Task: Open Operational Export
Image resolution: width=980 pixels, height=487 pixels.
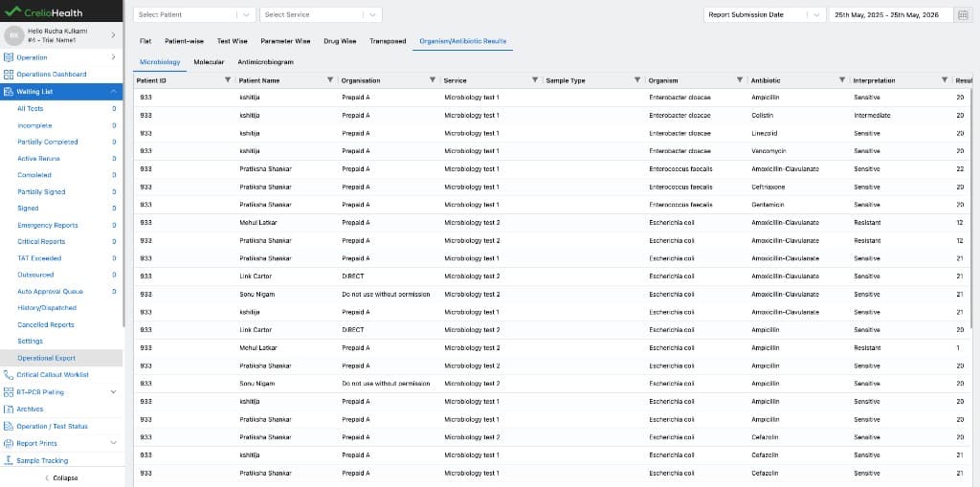Action: pyautogui.click(x=61, y=358)
